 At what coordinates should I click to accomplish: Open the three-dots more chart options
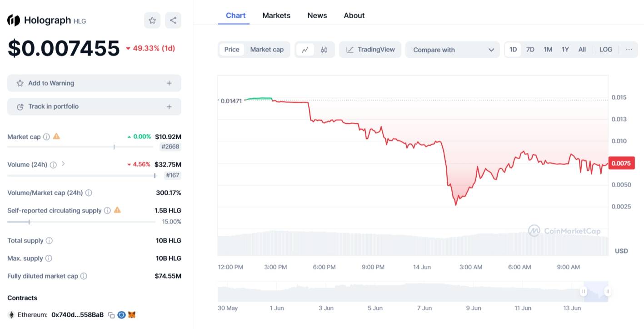(x=629, y=50)
